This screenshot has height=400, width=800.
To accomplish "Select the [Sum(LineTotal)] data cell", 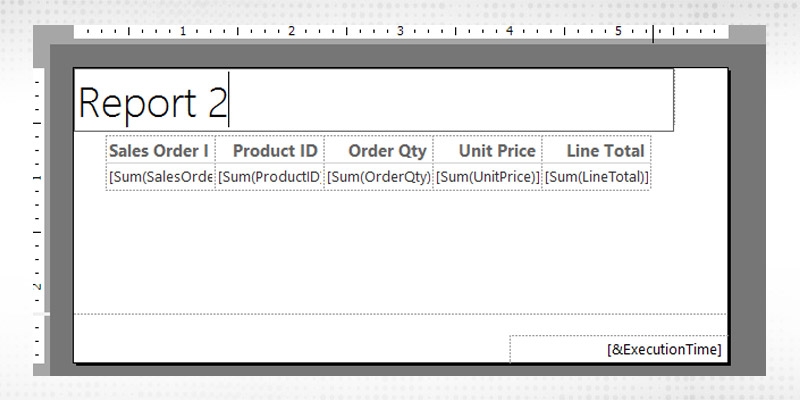I will [597, 177].
